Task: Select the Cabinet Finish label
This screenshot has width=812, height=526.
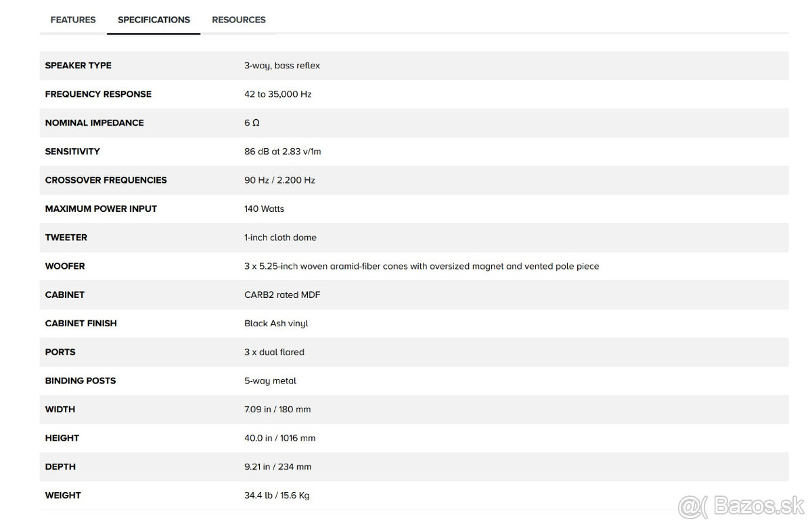Action: (81, 324)
